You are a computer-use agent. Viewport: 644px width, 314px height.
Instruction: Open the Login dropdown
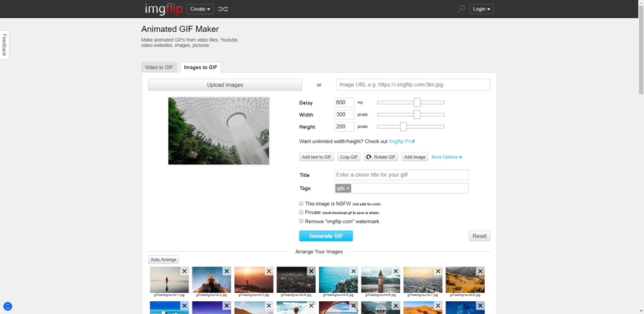tap(481, 9)
